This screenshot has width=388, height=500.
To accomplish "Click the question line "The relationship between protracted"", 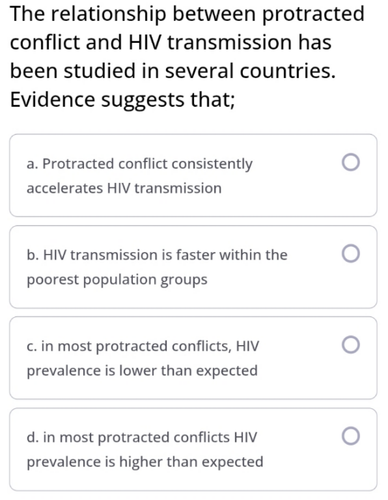I will tap(187, 14).
